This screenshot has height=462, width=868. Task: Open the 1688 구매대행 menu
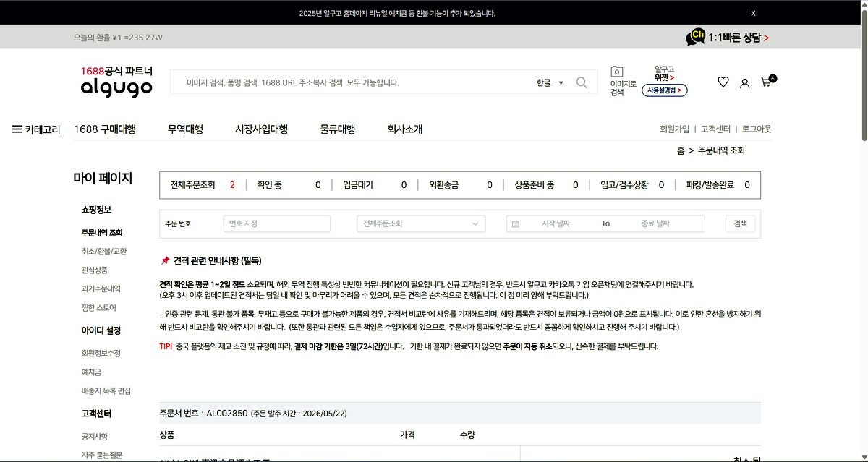click(105, 129)
